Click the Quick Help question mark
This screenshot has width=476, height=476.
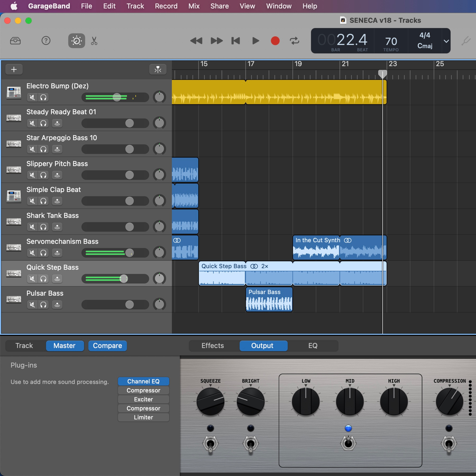46,41
